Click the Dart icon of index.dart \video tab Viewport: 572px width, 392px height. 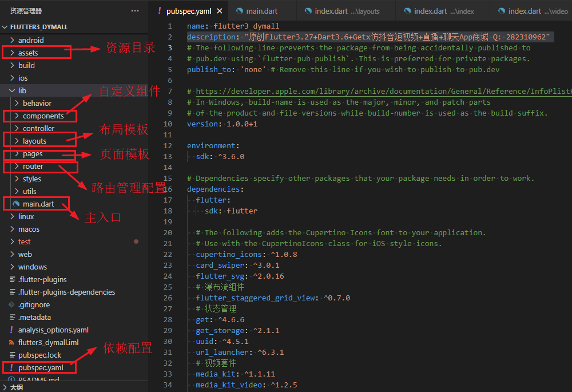pyautogui.click(x=502, y=11)
